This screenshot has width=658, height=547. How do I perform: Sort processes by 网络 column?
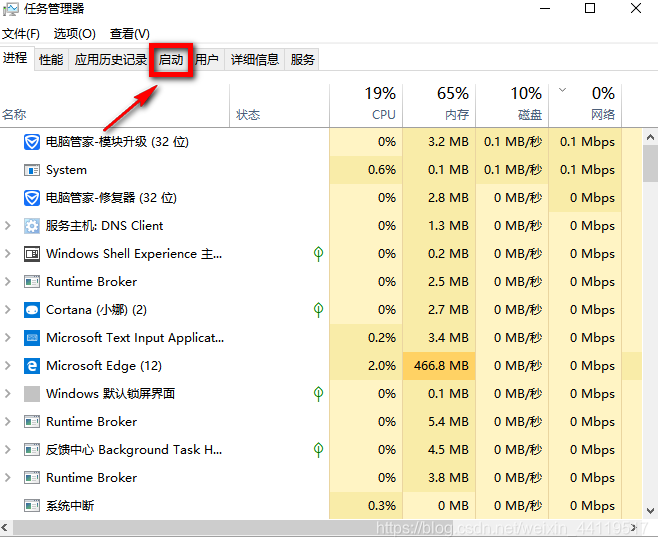[585, 106]
